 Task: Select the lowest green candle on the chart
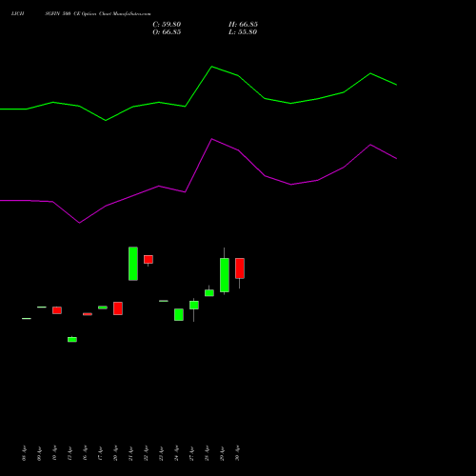click(72, 339)
